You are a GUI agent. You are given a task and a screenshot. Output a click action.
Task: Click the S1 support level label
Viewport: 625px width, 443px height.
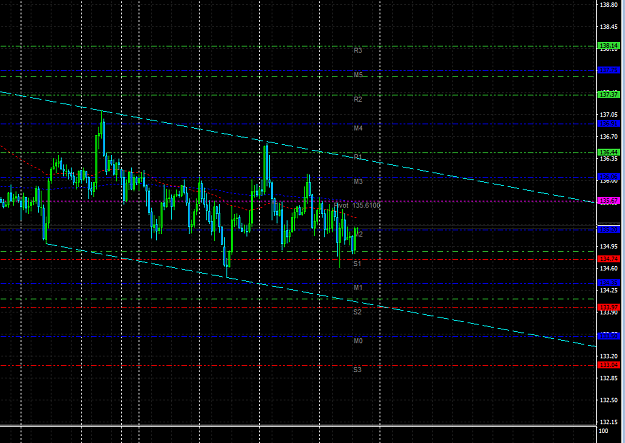[x=357, y=264]
